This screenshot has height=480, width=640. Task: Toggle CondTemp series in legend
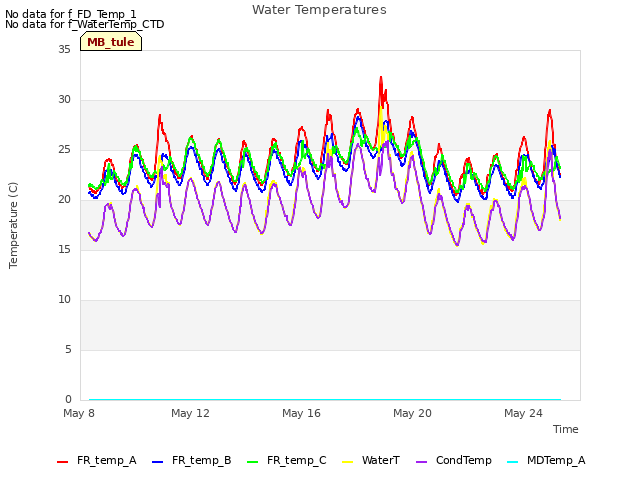453,461
